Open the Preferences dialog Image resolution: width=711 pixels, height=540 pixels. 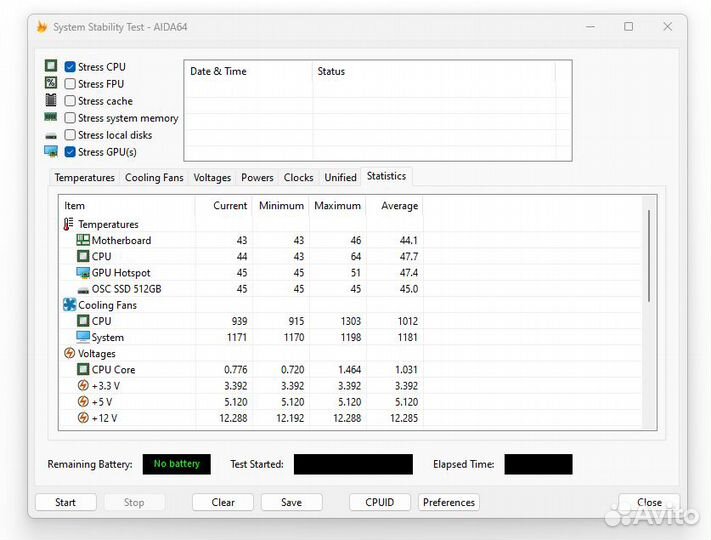(x=449, y=502)
